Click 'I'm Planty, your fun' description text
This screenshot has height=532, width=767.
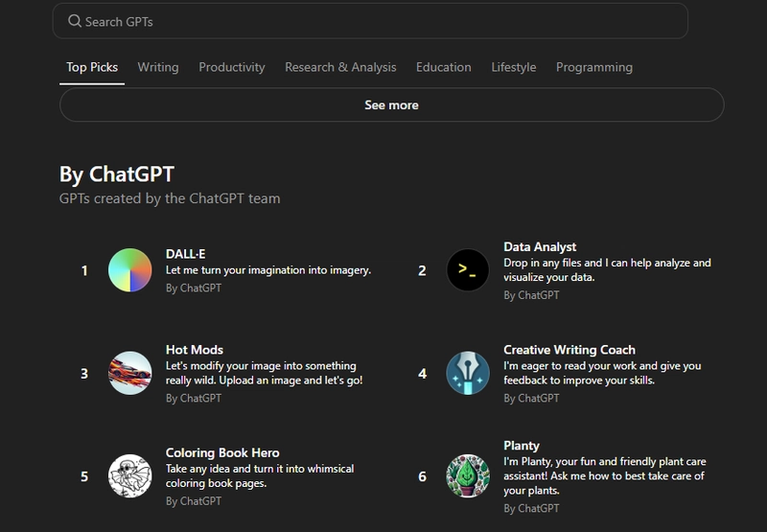point(605,475)
